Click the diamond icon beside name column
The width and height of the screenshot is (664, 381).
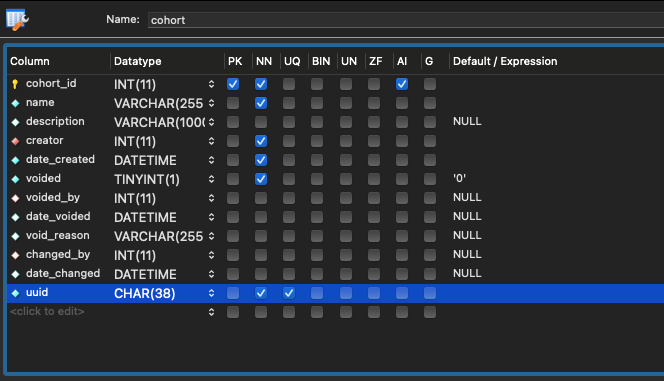click(16, 103)
